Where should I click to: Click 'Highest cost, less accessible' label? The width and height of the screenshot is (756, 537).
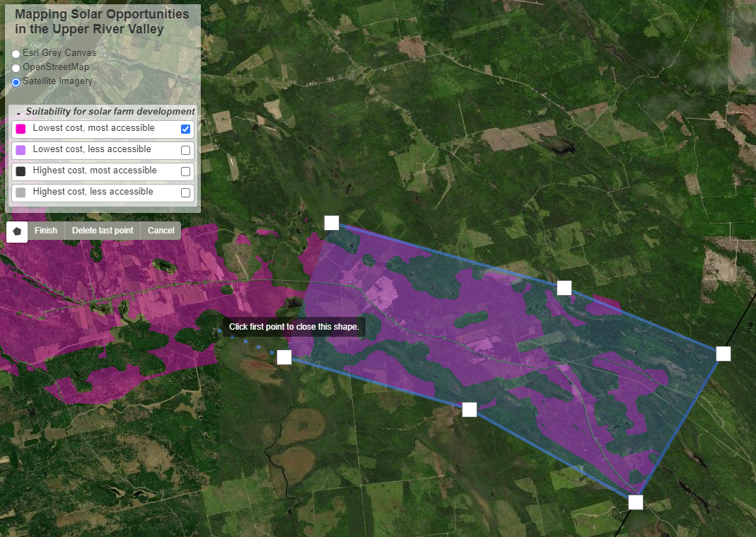[x=93, y=192]
